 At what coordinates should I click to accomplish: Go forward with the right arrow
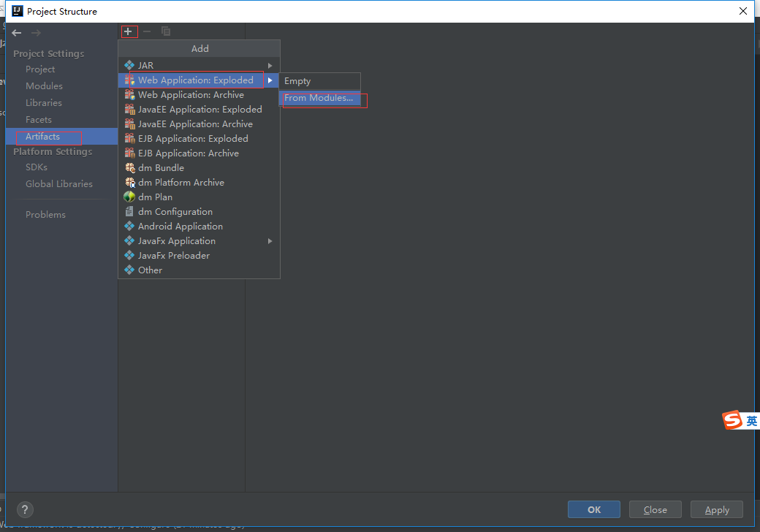(36, 33)
